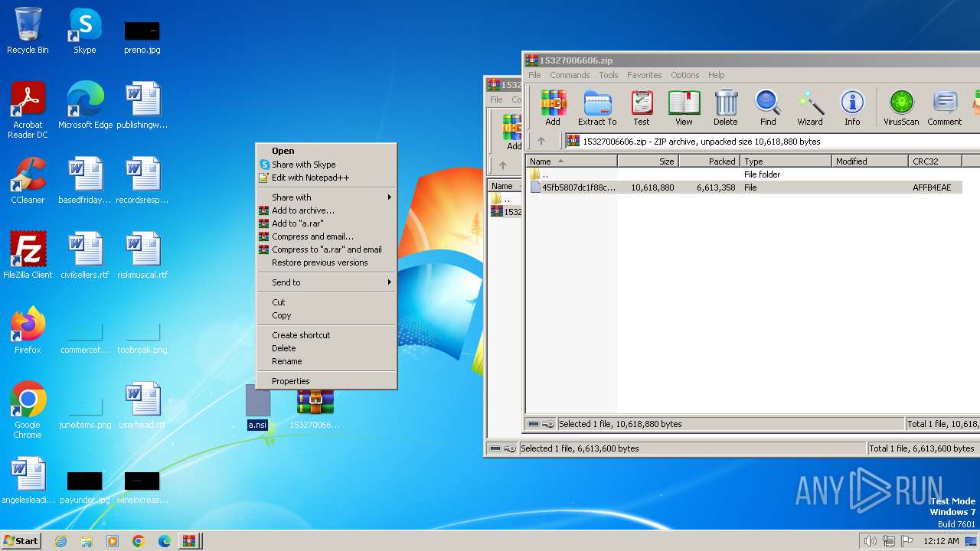
Task: Click the Find magnifier toolbar icon
Action: (768, 107)
